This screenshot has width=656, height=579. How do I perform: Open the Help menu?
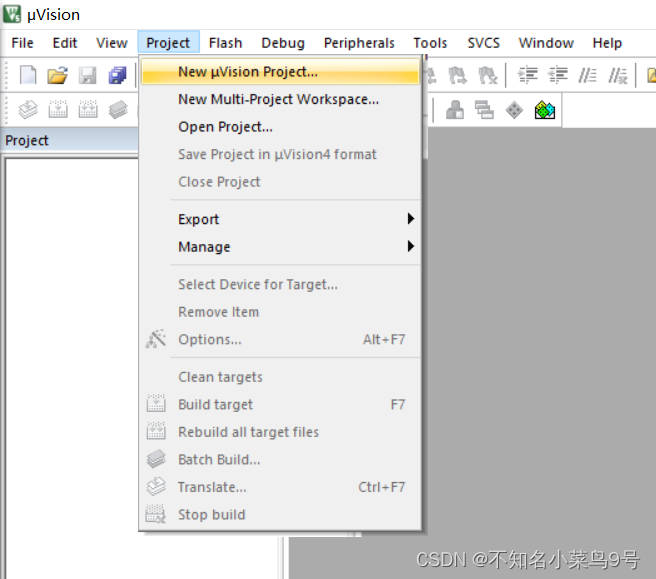click(607, 43)
